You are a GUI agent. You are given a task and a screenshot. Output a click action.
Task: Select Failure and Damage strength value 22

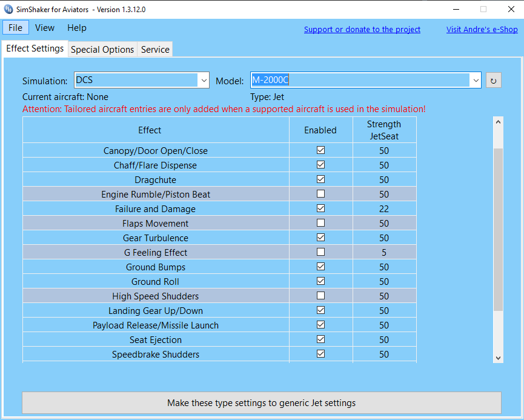(384, 209)
